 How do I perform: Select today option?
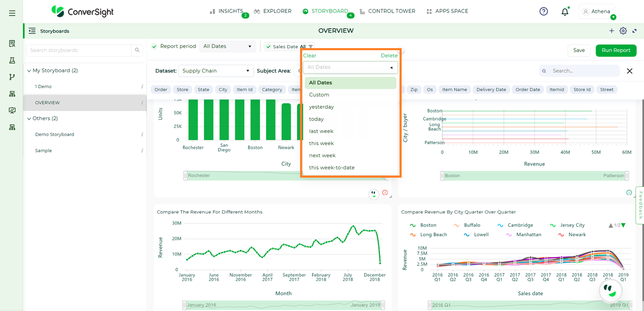(350, 119)
